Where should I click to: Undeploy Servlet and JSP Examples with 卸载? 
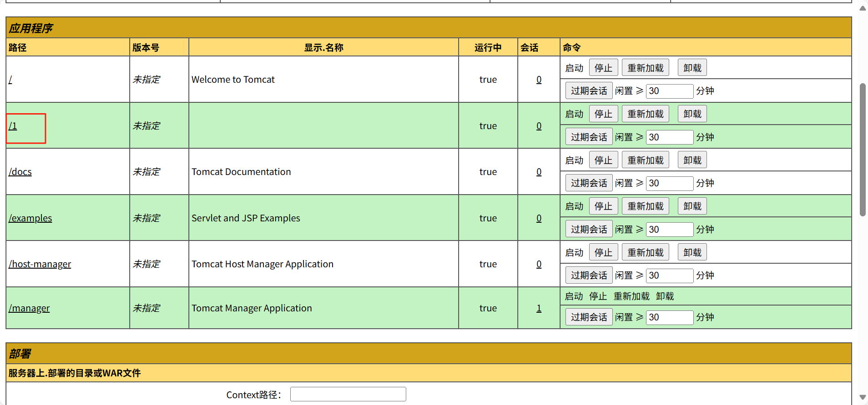click(692, 206)
